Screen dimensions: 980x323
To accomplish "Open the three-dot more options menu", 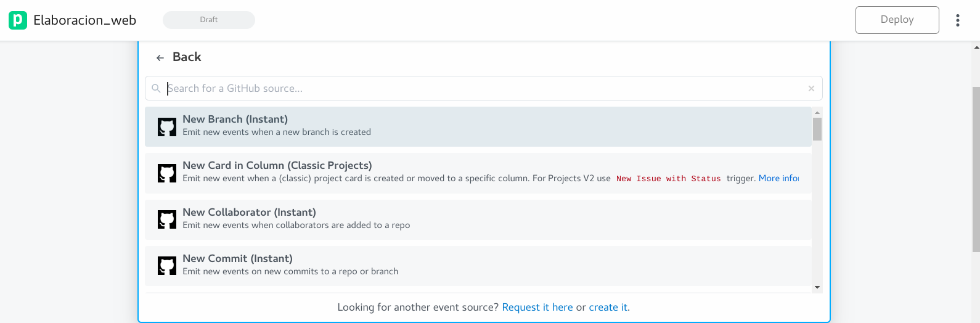I will 957,20.
